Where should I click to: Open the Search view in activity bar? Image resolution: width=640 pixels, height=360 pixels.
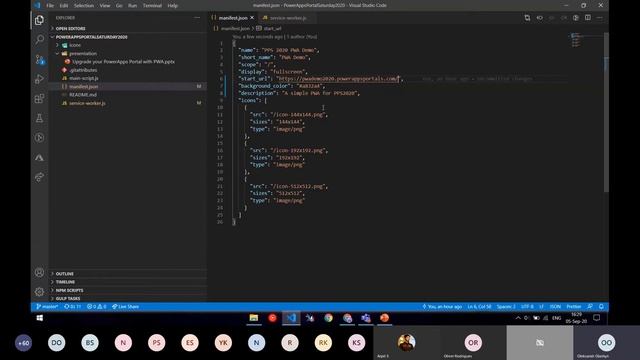(39, 39)
